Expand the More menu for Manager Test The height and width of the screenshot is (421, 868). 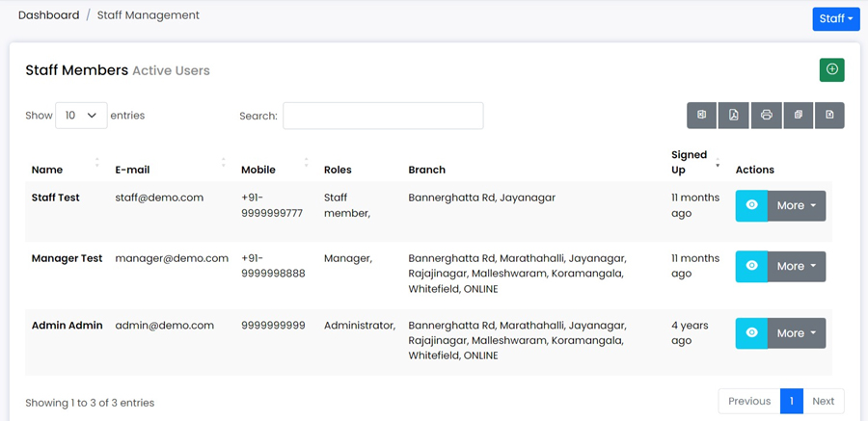797,266
